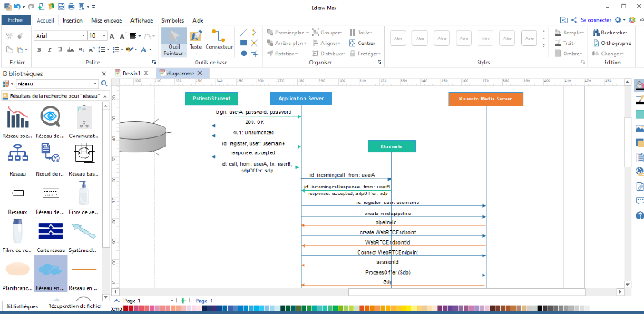This screenshot has height=314, width=644.
Task: Open the Récupération de fichier panel
Action: [x=74, y=306]
